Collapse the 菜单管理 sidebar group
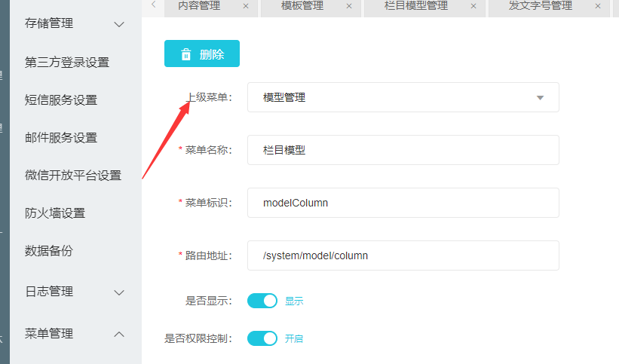Image resolution: width=619 pixels, height=364 pixels. pos(75,333)
